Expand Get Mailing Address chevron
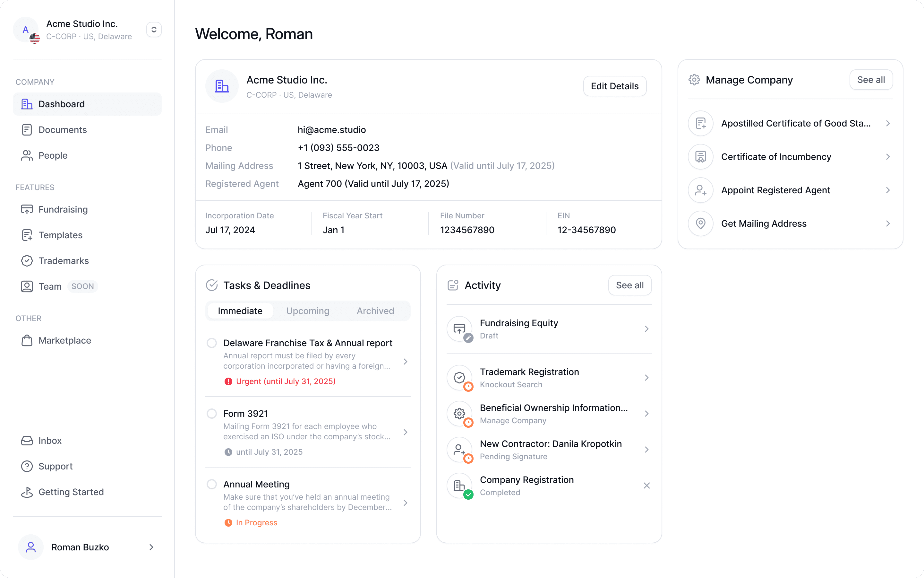 (888, 223)
